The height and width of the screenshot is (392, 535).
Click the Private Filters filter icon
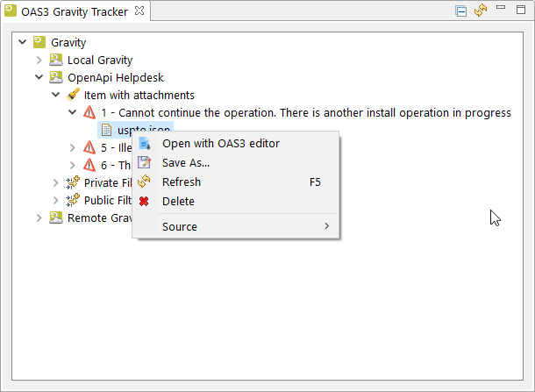point(73,182)
